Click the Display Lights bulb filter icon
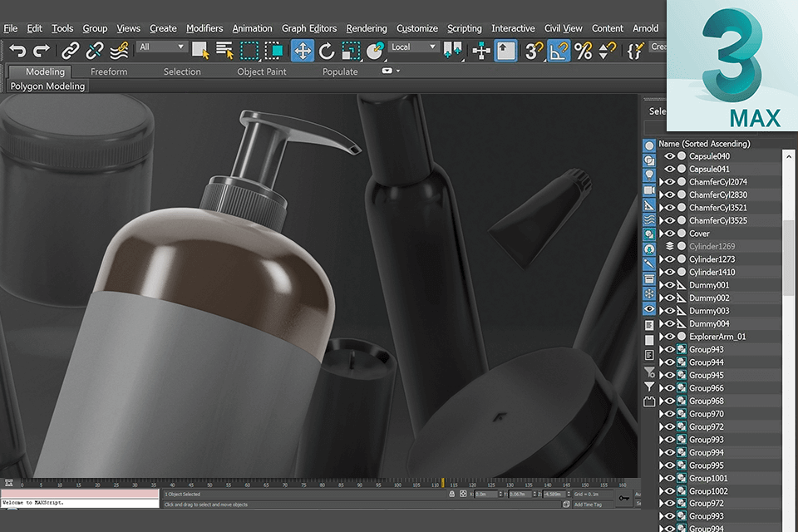 coord(649,175)
